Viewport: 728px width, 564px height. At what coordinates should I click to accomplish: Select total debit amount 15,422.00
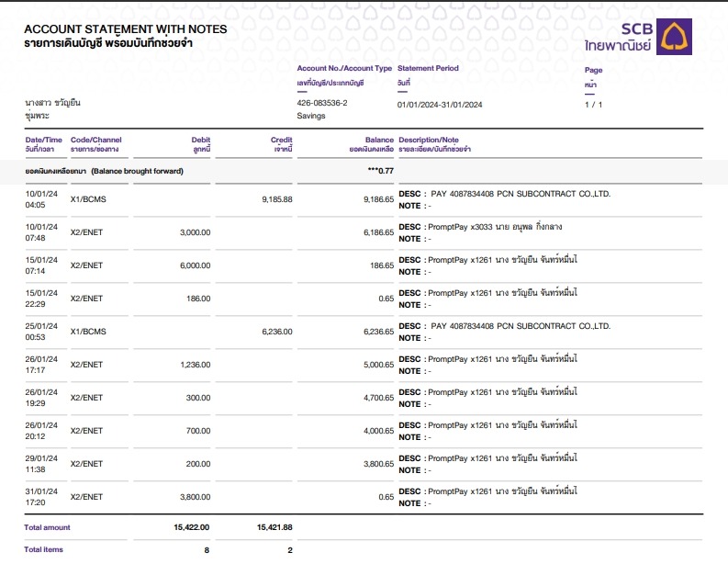tap(192, 527)
